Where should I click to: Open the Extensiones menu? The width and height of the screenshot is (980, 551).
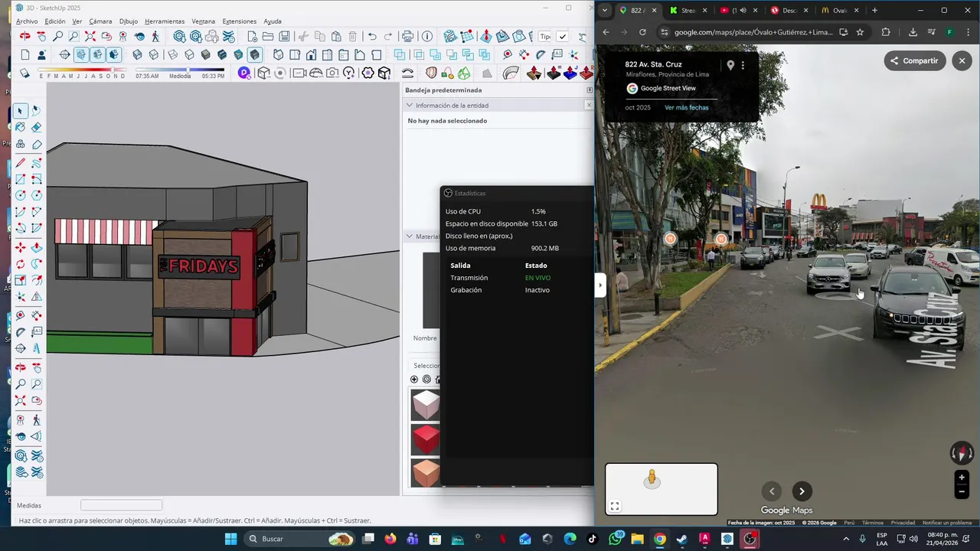[240, 21]
